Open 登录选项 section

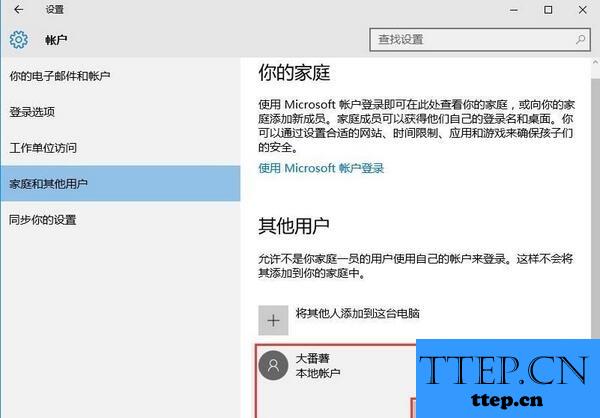(120, 112)
